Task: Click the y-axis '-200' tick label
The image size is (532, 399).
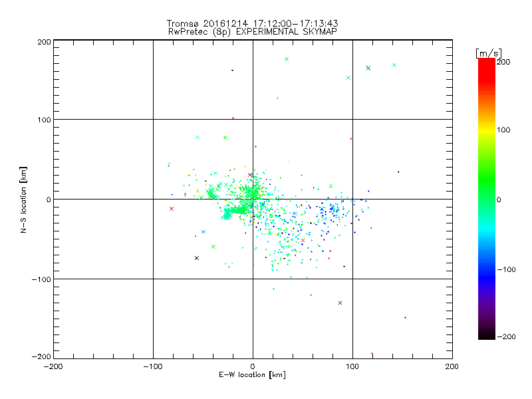Action: tap(41, 356)
